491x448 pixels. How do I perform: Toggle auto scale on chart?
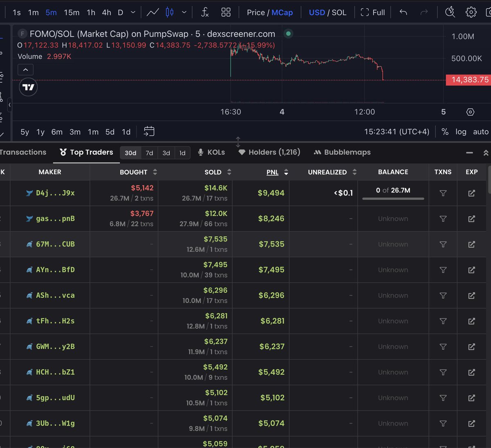(481, 131)
